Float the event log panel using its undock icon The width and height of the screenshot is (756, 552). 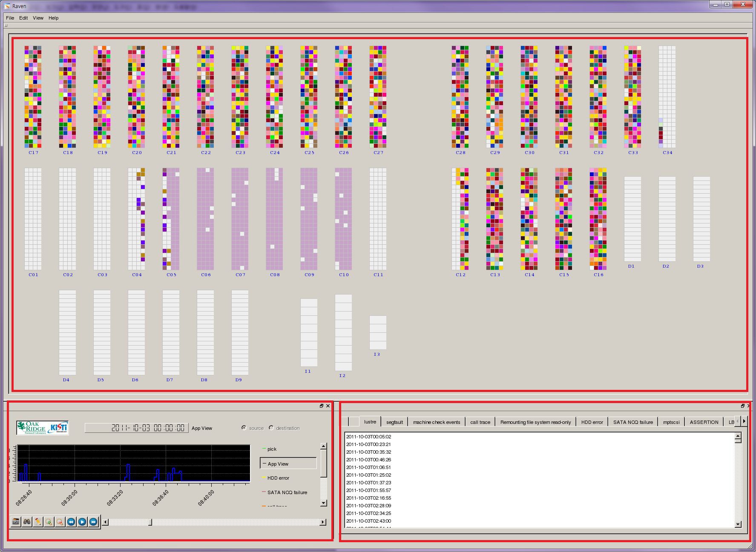[x=743, y=406]
